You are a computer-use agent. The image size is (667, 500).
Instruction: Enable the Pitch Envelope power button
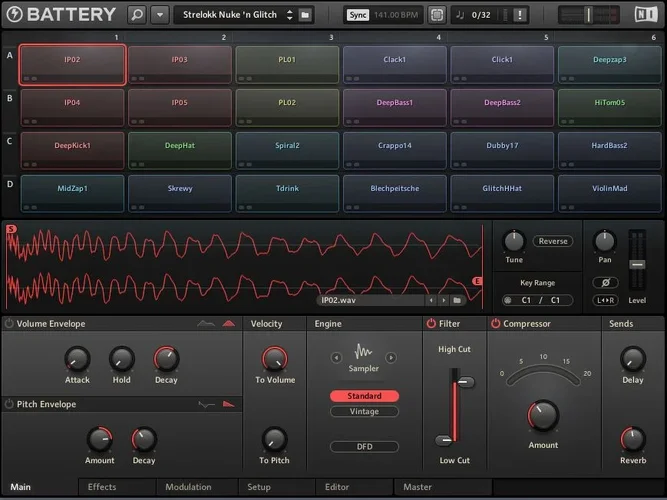coord(9,404)
